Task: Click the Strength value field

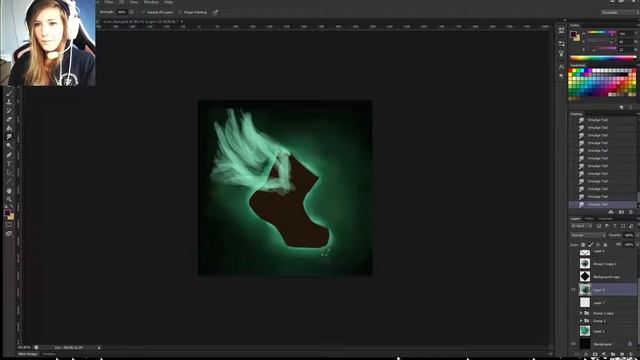Action: pos(122,12)
